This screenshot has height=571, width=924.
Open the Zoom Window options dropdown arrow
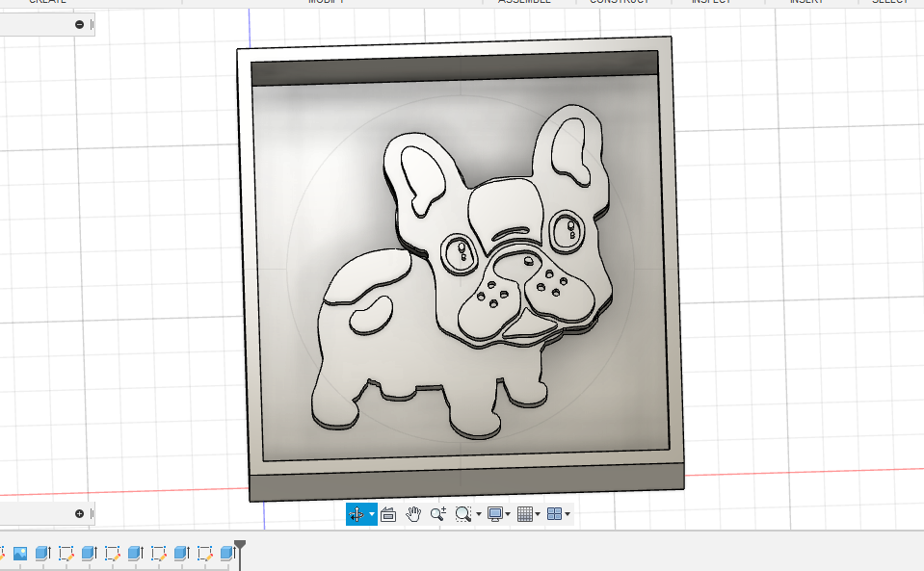click(x=479, y=514)
